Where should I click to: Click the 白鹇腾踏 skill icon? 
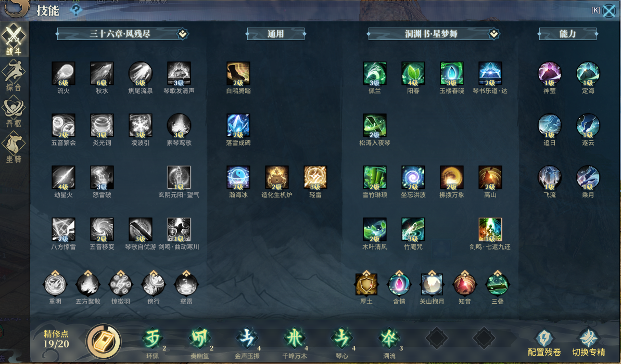click(238, 74)
